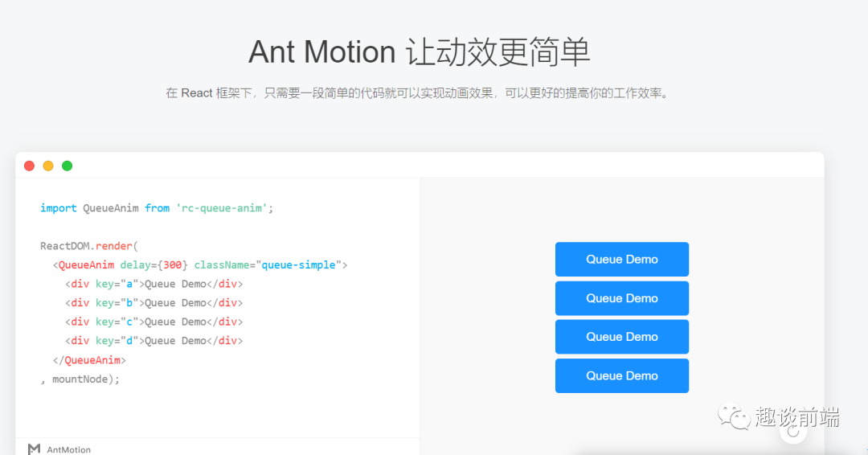Click the first Queue Demo block
Screen dimensions: 868x455
(x=621, y=259)
